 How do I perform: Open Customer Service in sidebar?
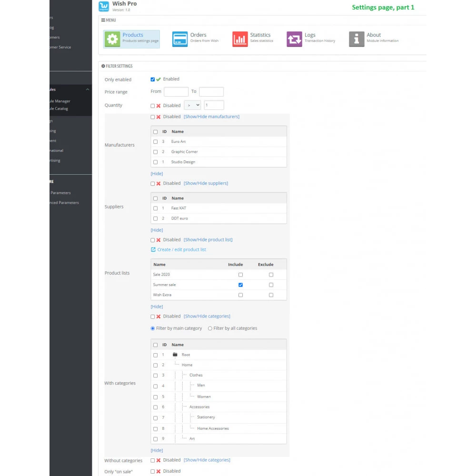click(60, 47)
